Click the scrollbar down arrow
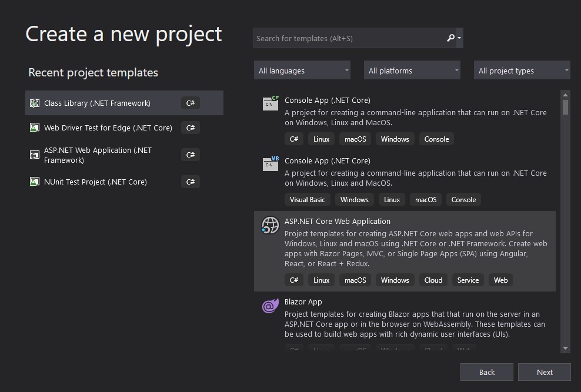The width and height of the screenshot is (581, 392). click(x=565, y=349)
